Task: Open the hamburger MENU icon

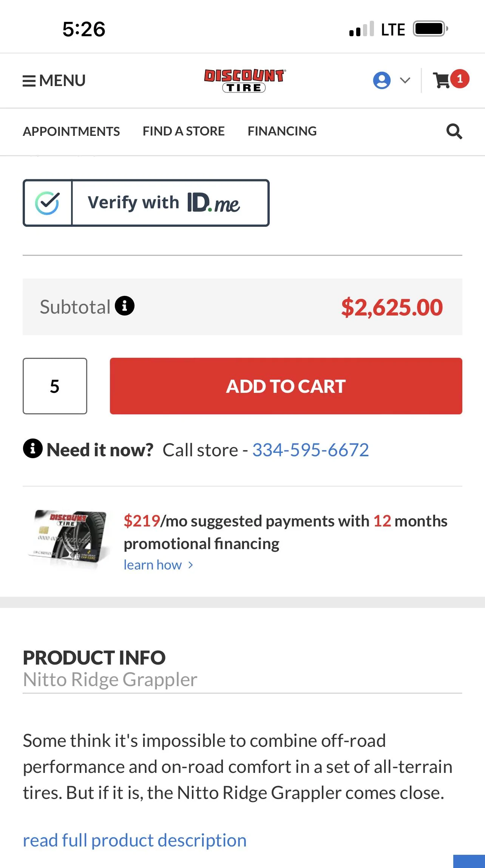Action: point(29,81)
